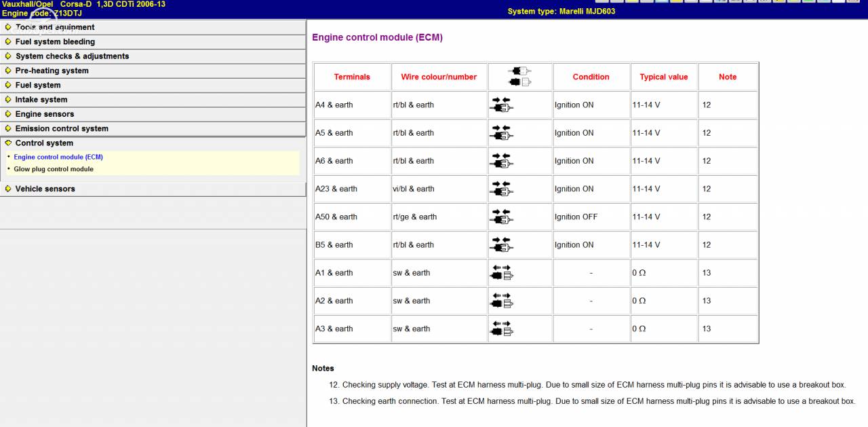Click the Note column header
Viewport: 868px width, 427px height.
[x=728, y=77]
